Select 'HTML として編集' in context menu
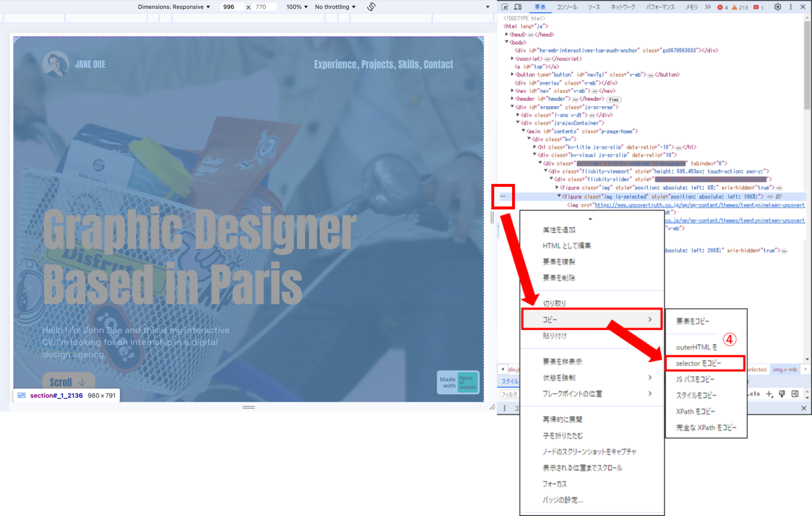The width and height of the screenshot is (812, 516). [x=566, y=246]
